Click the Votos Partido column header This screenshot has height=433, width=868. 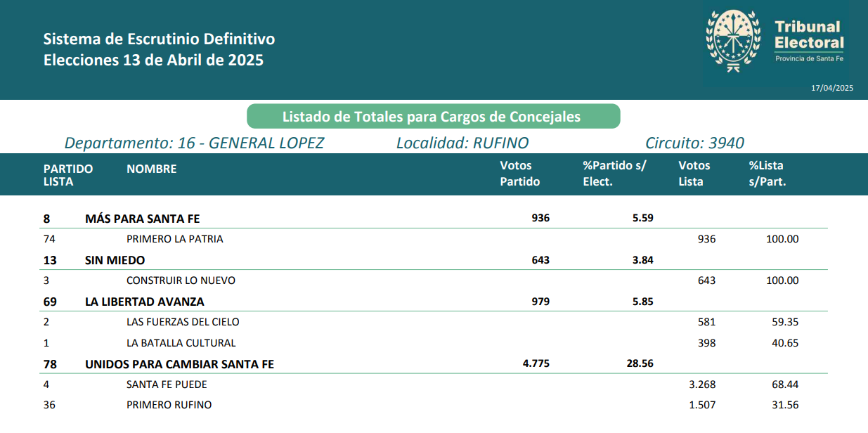[519, 174]
